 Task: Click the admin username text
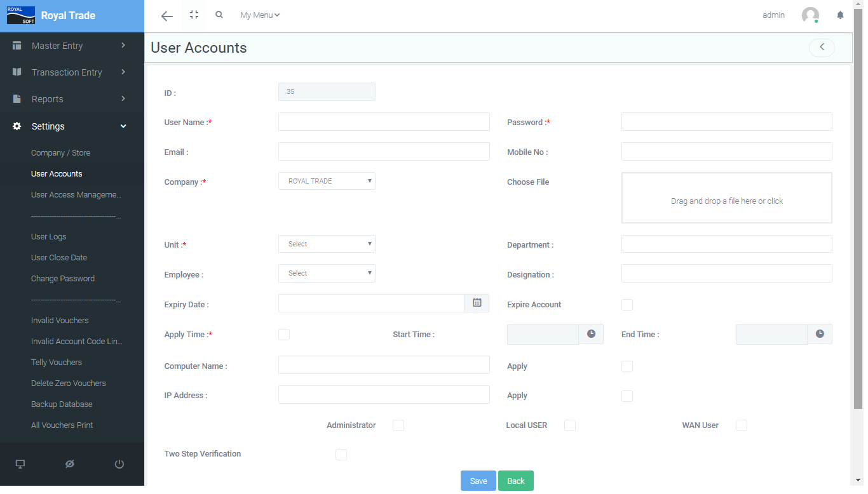pyautogui.click(x=773, y=15)
